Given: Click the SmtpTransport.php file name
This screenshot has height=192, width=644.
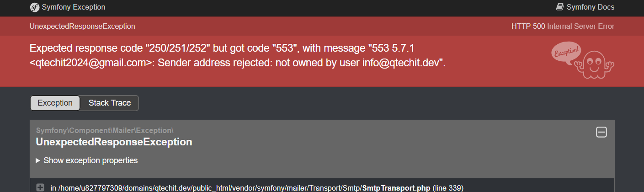Looking at the screenshot, I should pos(396,188).
